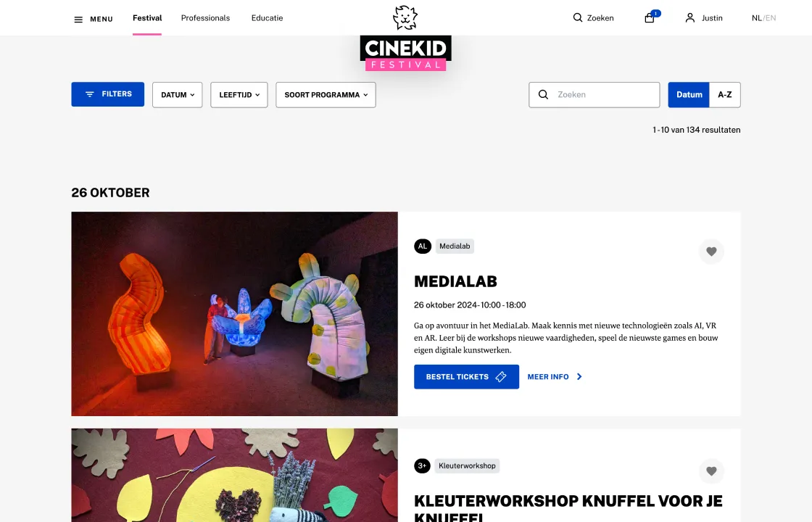
Task: Click the Zoeken search input field
Action: pos(594,95)
